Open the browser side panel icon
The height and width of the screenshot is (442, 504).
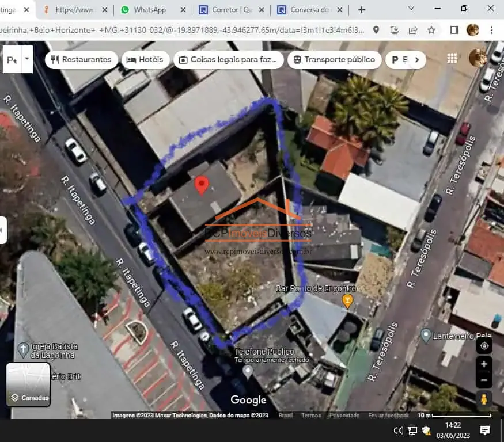coord(454,30)
